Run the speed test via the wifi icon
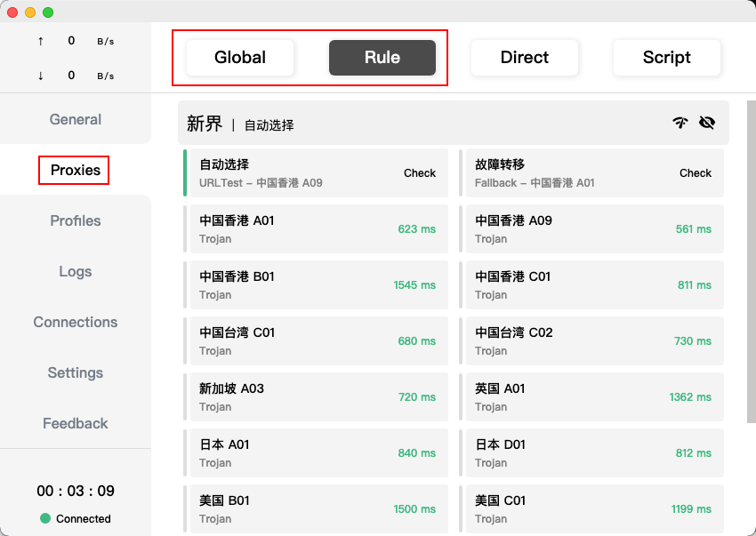 click(680, 124)
